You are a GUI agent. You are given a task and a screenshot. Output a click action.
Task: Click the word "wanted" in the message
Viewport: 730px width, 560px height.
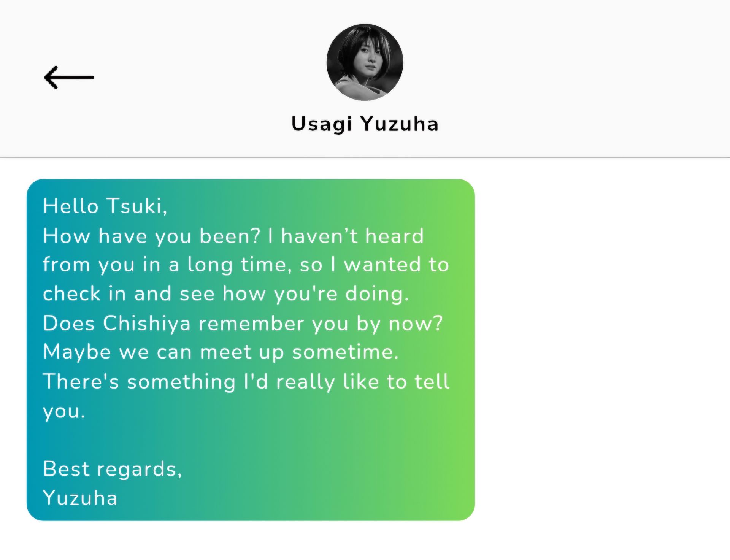click(382, 265)
